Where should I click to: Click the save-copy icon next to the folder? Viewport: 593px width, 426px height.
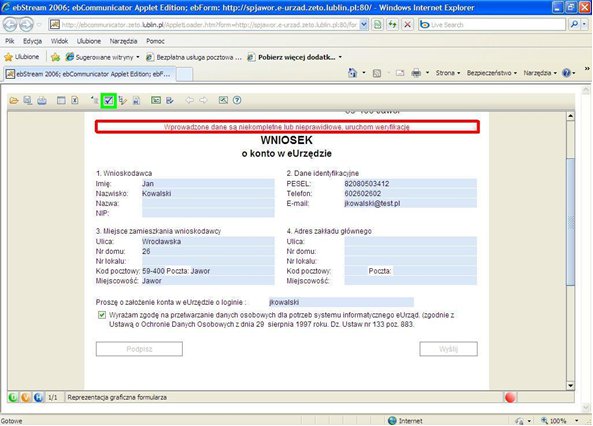tap(28, 100)
